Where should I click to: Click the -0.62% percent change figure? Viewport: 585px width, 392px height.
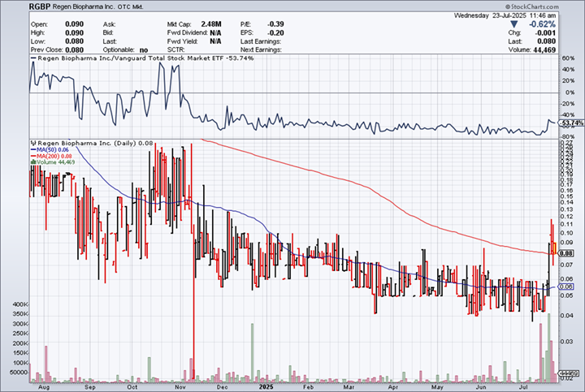point(543,24)
